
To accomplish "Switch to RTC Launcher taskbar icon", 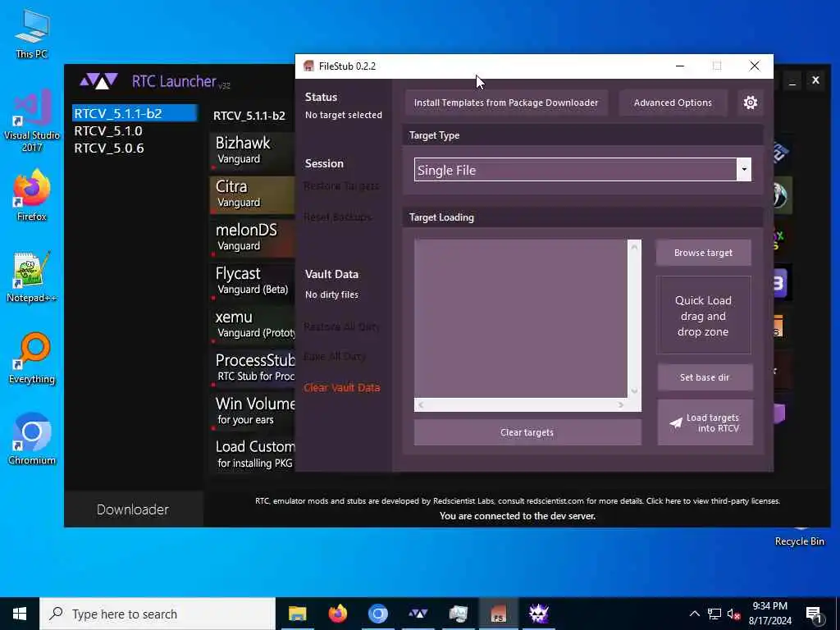I will 418,614.
